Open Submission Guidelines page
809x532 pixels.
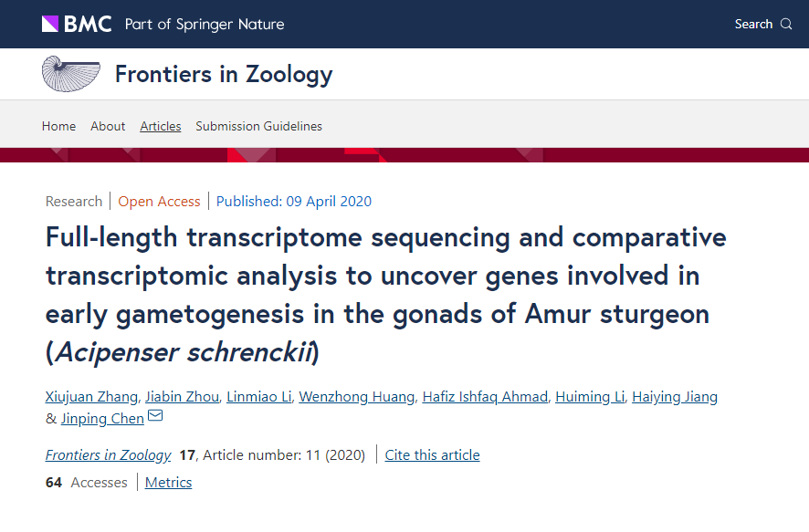point(259,126)
